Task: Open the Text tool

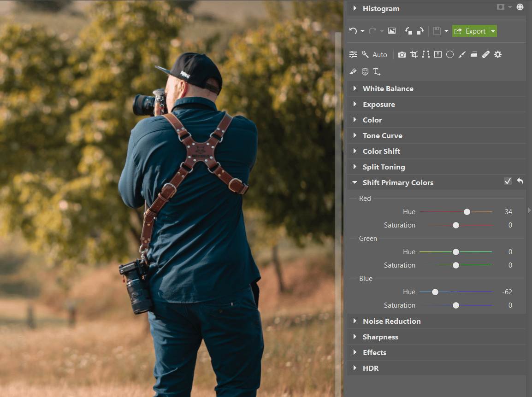Action: click(x=377, y=71)
